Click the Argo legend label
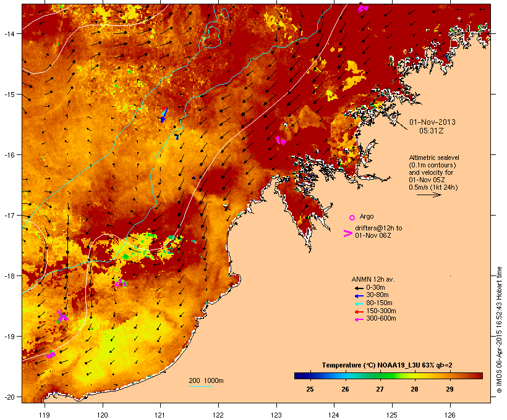This screenshot has height=420, width=507. pyautogui.click(x=367, y=216)
